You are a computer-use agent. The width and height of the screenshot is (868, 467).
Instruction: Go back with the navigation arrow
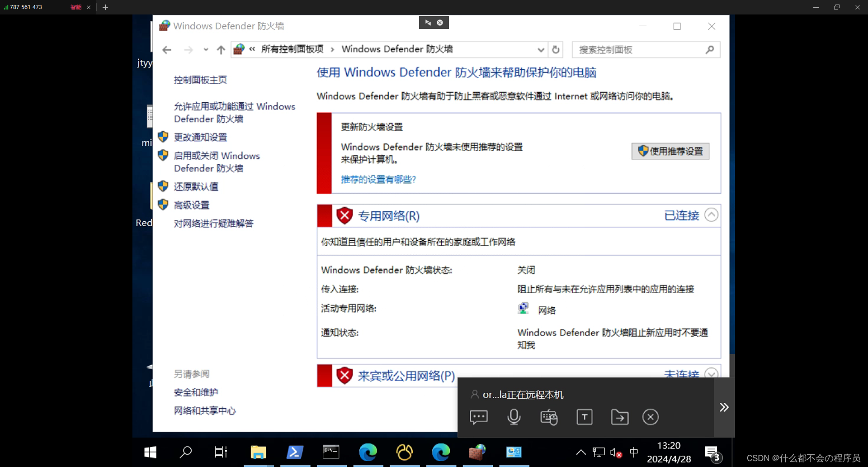[x=167, y=50]
